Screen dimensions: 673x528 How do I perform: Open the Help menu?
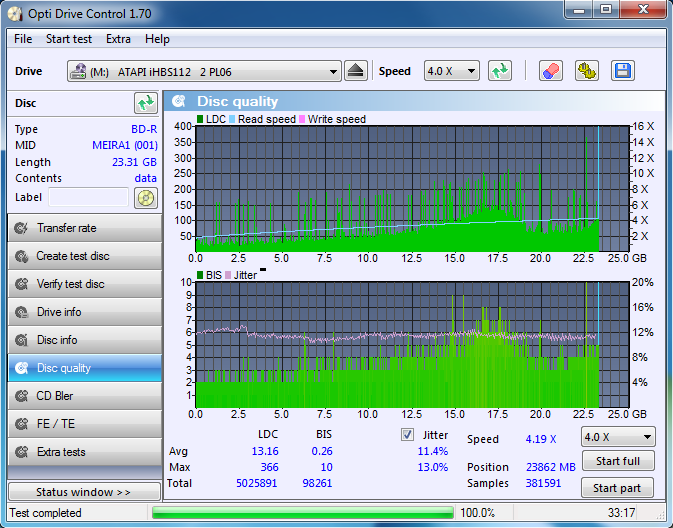[x=157, y=39]
